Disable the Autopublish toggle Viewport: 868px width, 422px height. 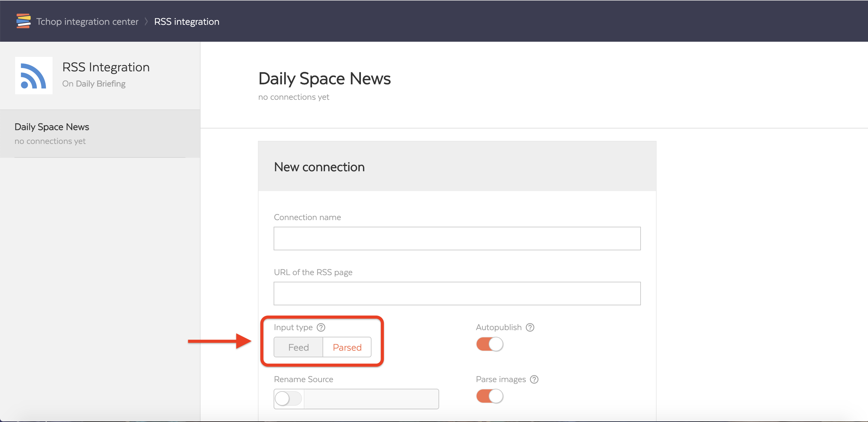(489, 344)
